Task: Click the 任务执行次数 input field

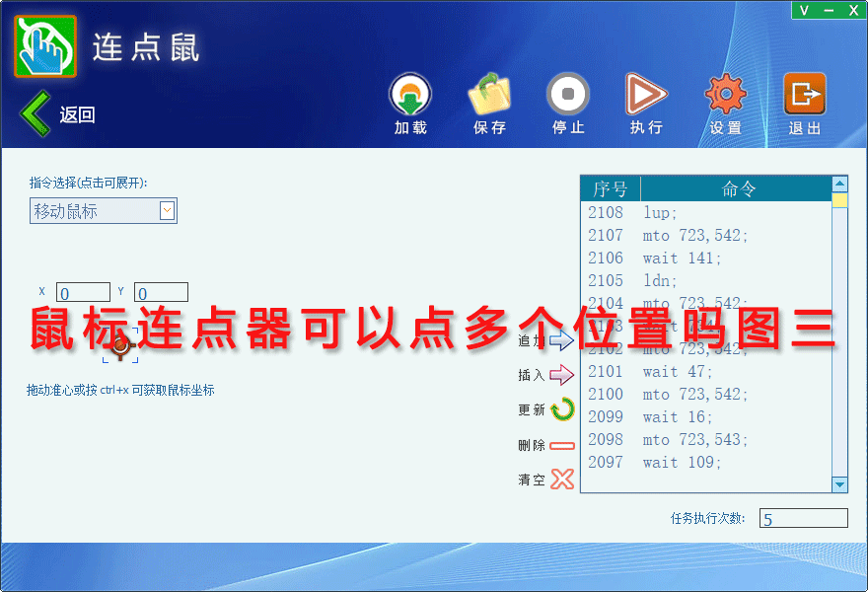Action: tap(803, 518)
